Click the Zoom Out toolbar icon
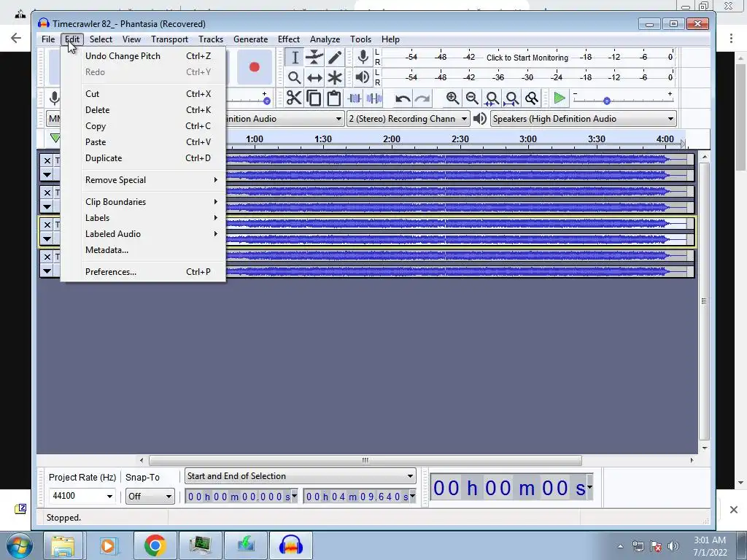This screenshot has height=560, width=747. (472, 98)
